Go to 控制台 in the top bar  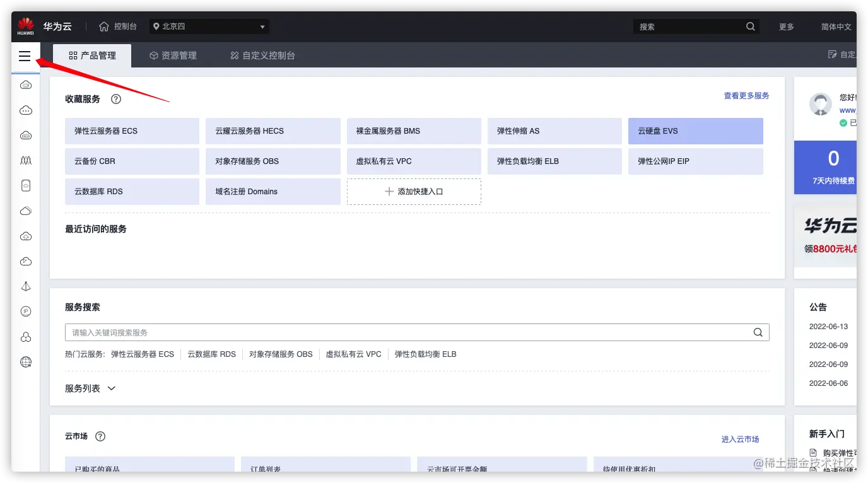tap(126, 26)
